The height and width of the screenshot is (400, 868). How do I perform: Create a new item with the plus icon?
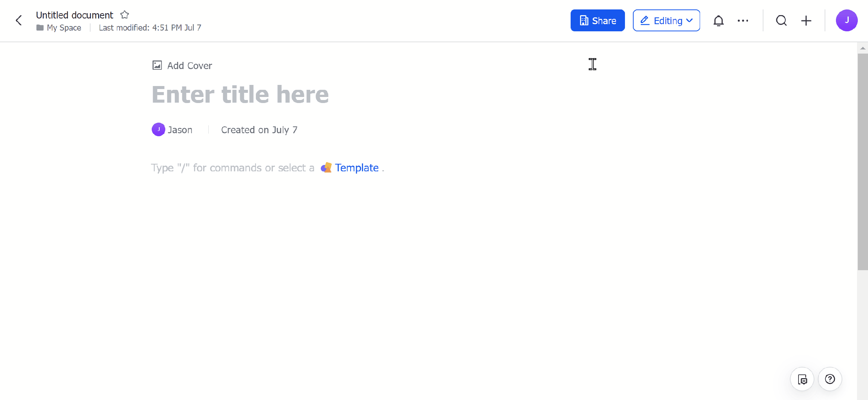click(x=806, y=20)
